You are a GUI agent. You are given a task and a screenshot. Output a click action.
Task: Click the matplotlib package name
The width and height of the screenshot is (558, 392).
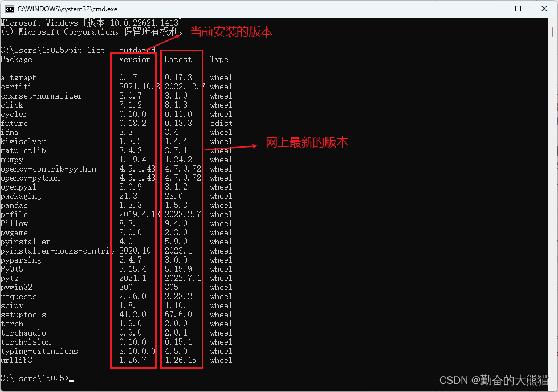[23, 151]
